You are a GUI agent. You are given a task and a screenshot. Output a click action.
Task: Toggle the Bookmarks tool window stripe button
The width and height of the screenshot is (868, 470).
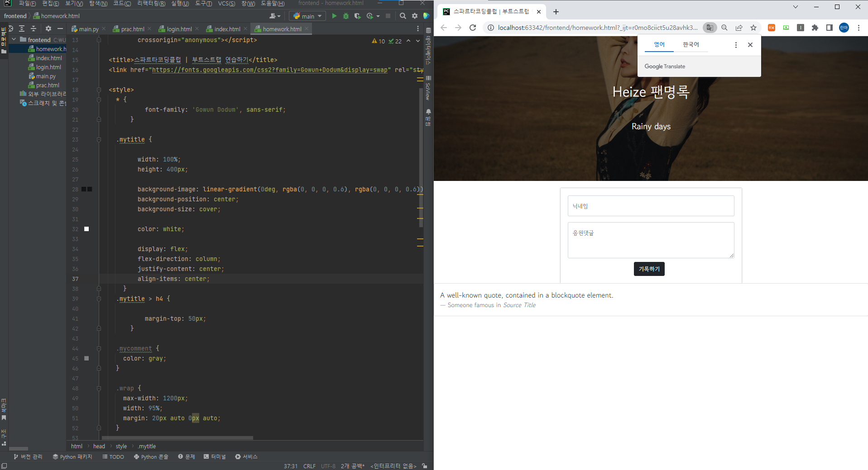click(x=4, y=409)
